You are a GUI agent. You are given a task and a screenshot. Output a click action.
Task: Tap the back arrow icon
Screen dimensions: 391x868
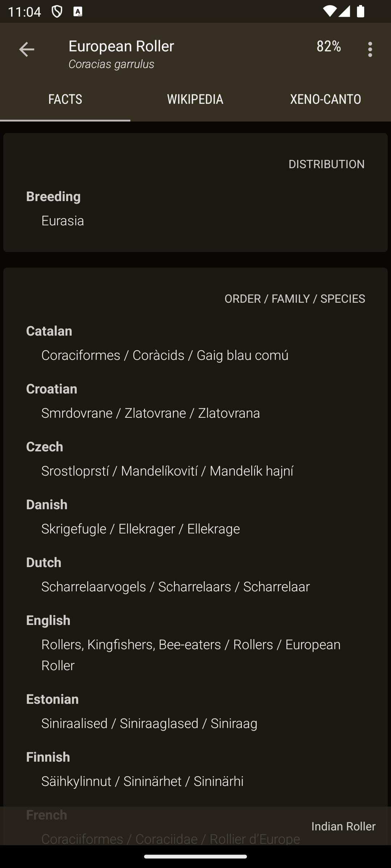pyautogui.click(x=26, y=49)
